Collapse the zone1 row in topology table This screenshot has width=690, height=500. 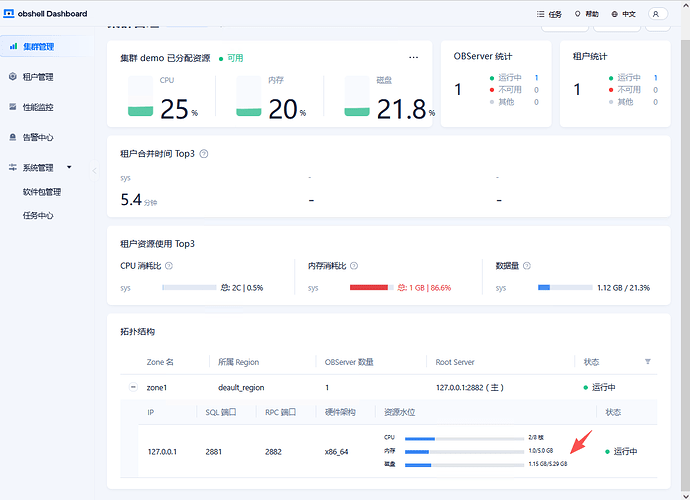133,387
